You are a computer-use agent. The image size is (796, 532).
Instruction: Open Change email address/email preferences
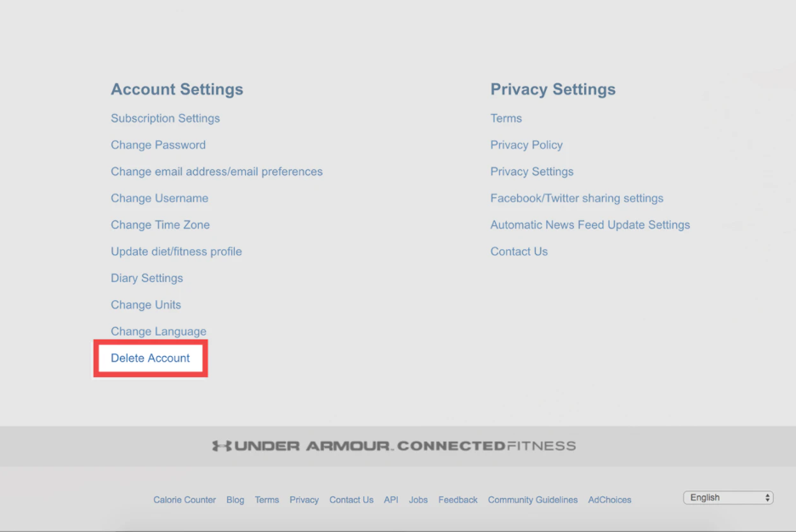[x=217, y=172]
